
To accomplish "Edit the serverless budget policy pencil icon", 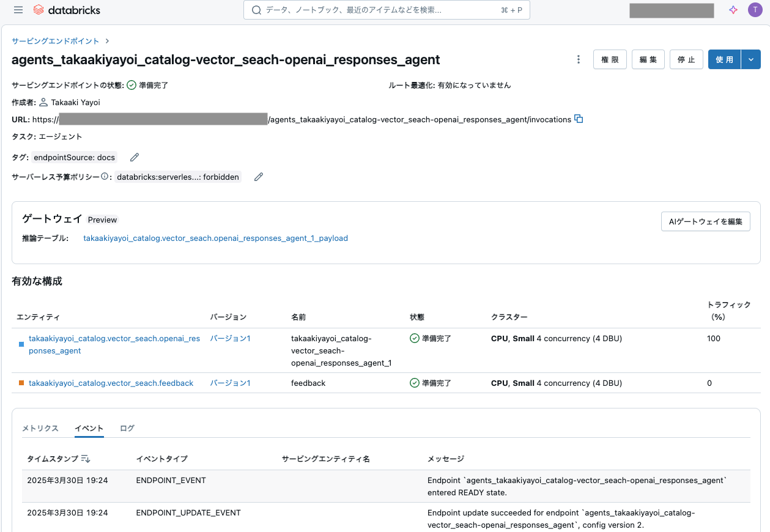I will point(258,177).
